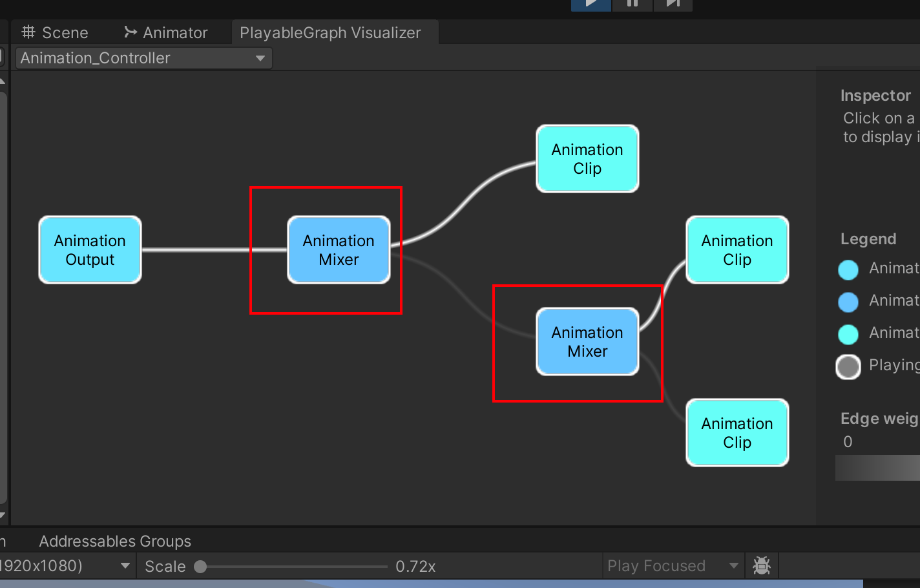The width and height of the screenshot is (920, 588).
Task: Open the Animation_Controller graph dropdown
Action: coord(143,58)
